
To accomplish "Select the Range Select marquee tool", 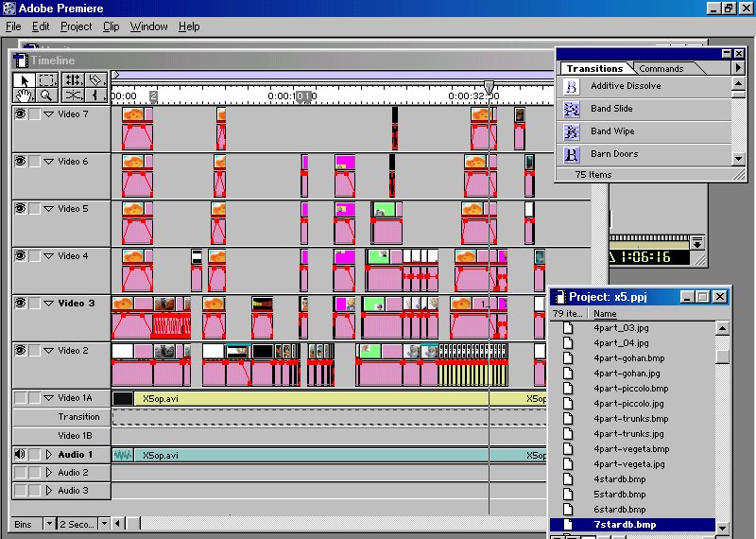I will [x=46, y=80].
